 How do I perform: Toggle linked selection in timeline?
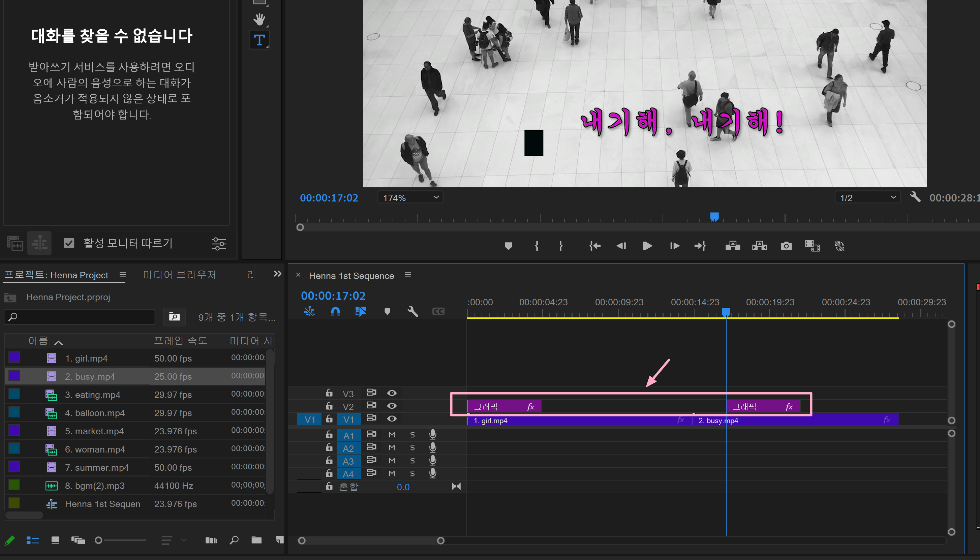[361, 312]
